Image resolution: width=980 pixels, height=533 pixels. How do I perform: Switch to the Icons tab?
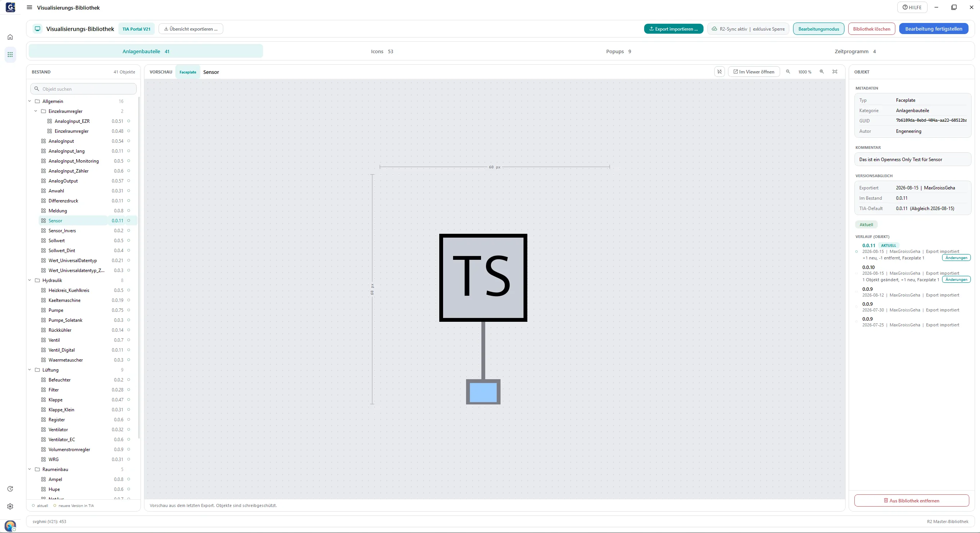382,51
